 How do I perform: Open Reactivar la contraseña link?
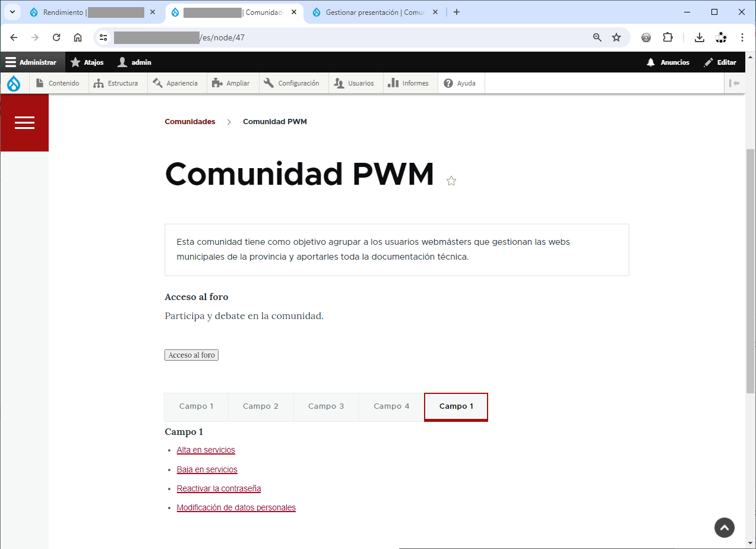[219, 488]
